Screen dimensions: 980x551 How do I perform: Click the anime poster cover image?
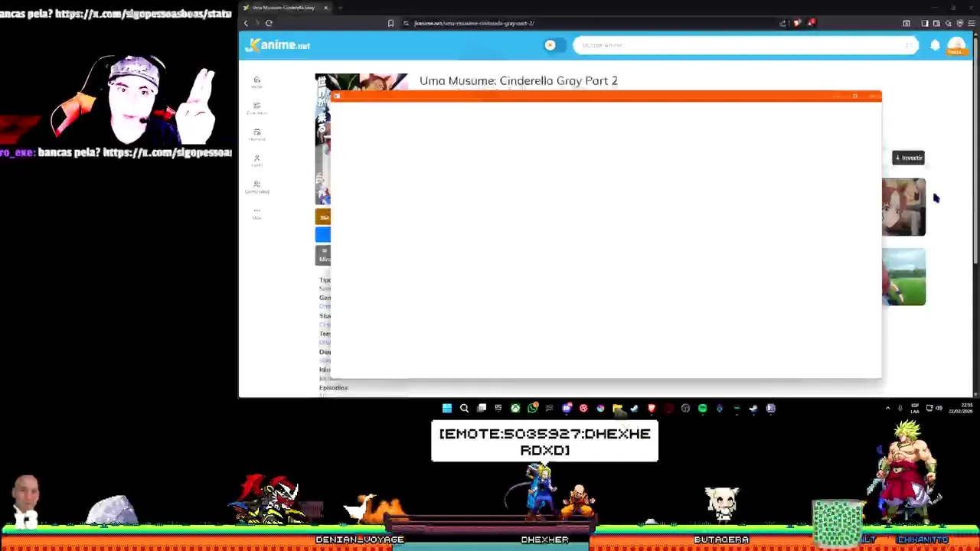coord(322,139)
